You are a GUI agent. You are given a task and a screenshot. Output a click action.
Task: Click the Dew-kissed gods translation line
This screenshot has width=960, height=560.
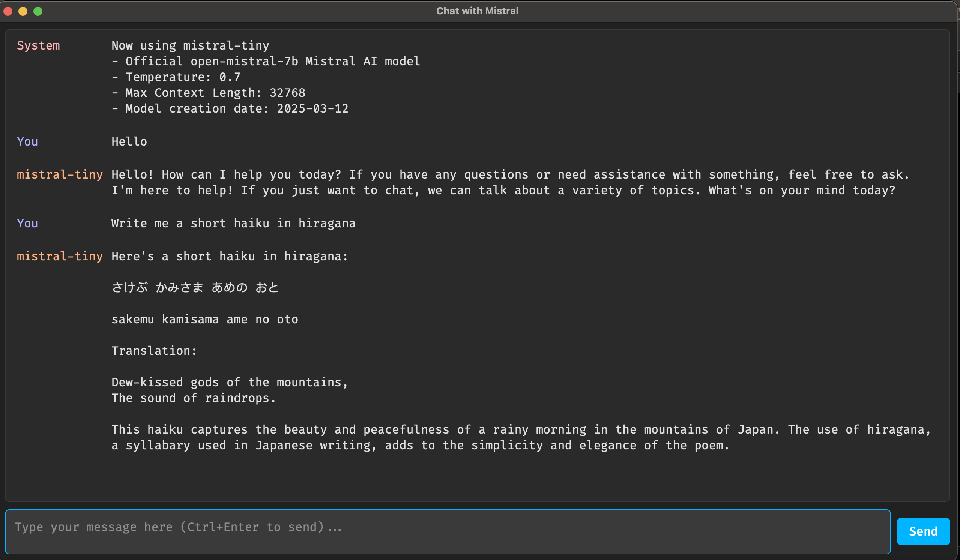click(x=230, y=382)
